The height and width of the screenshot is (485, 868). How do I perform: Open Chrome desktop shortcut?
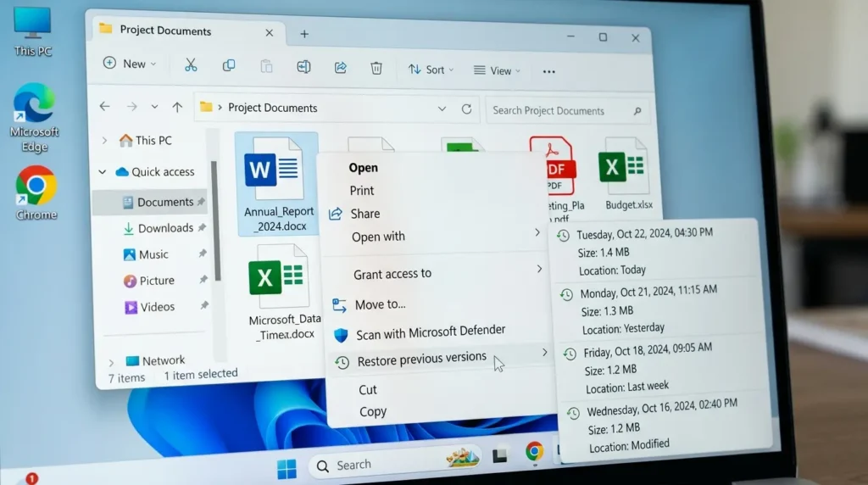tap(36, 192)
